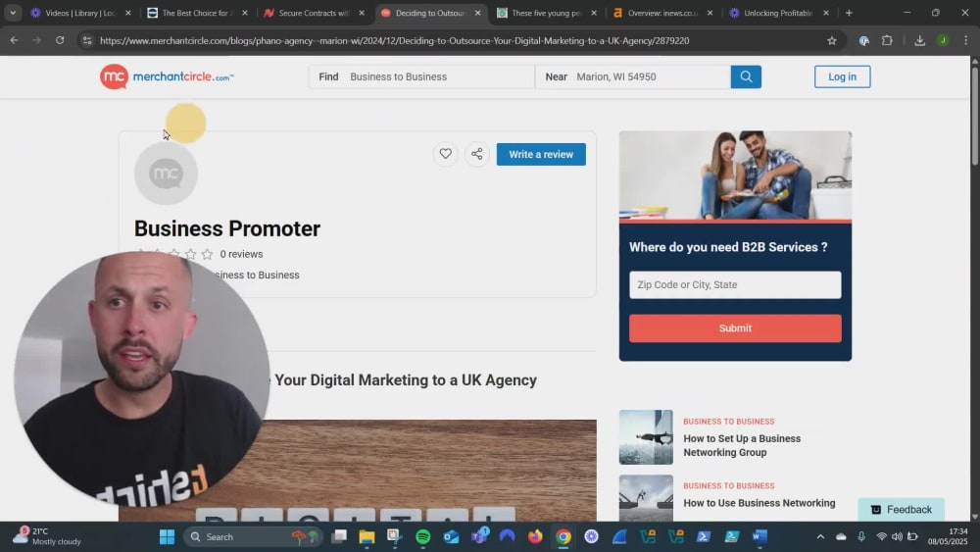Open Microsoft Teams from taskbar
980x552 pixels.
[x=479, y=536]
